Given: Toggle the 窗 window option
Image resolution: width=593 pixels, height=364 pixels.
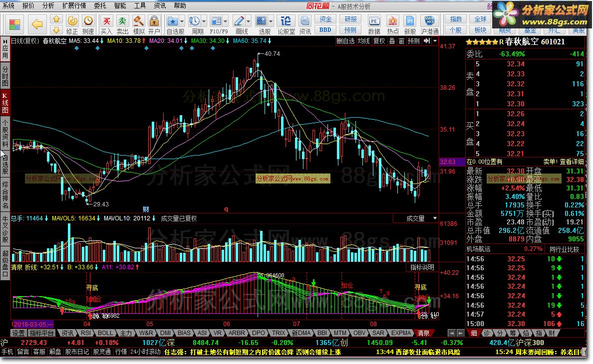Looking at the screenshot, I should (401, 41).
